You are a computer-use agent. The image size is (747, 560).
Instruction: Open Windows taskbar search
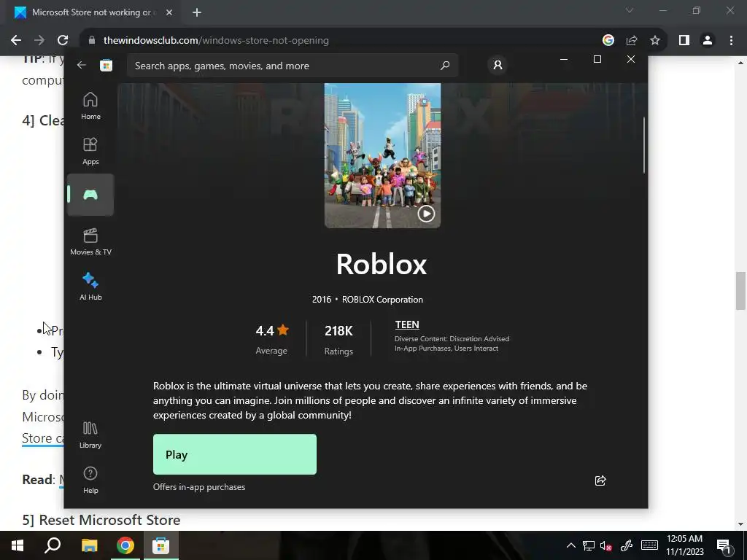[x=53, y=545]
